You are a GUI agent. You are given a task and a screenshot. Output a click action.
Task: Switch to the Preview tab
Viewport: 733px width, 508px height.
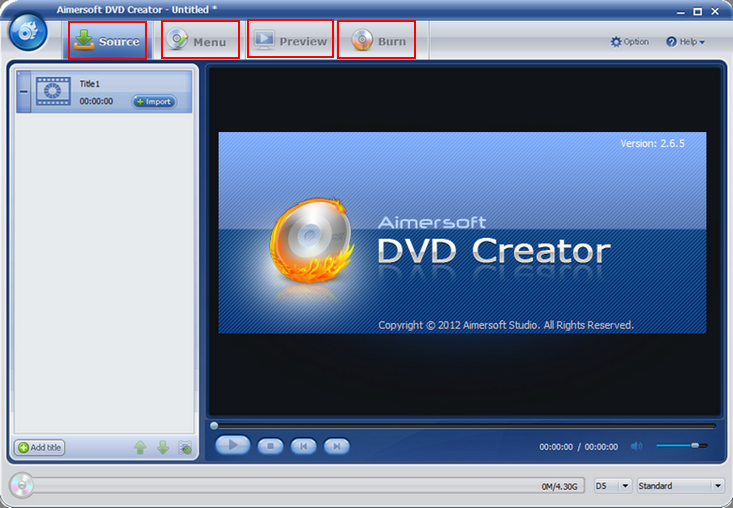(x=290, y=41)
